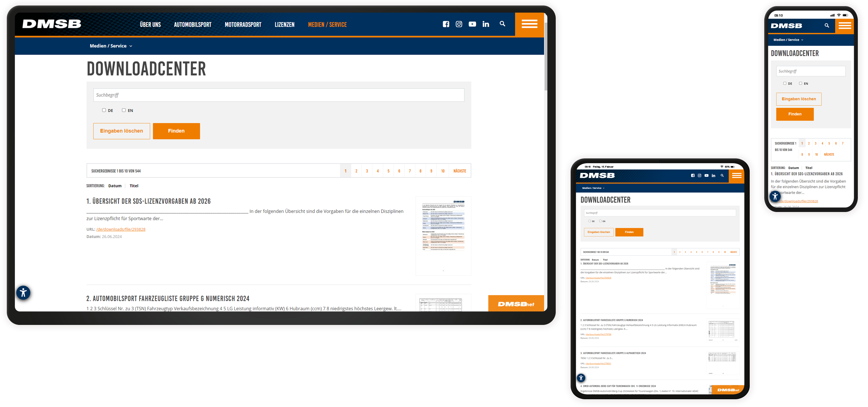Check the DE checkbox on the tablet view
Screen dimensions: 868x407
(589, 221)
